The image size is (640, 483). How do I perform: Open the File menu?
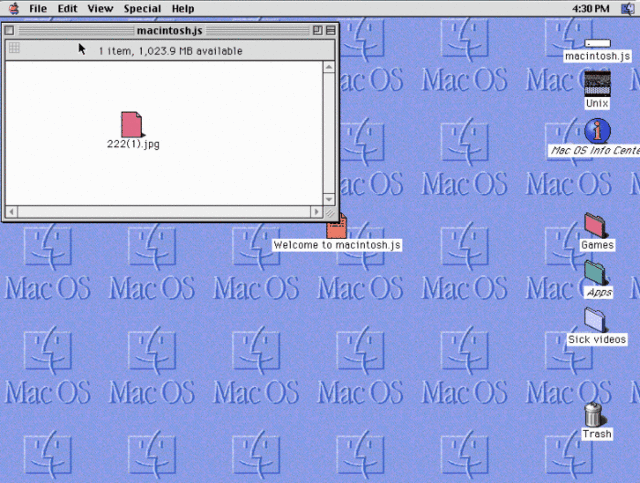pos(38,9)
